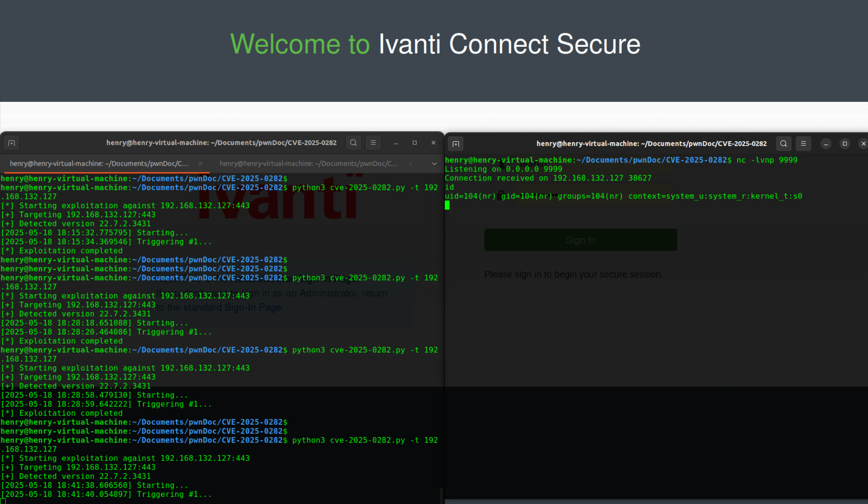Close the left terminal window

pyautogui.click(x=433, y=143)
